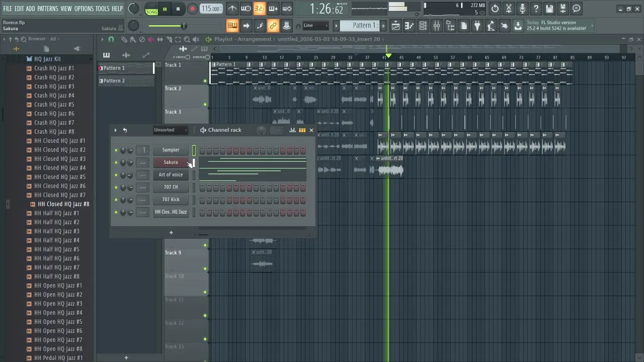Select the 707 CH channel button
The height and width of the screenshot is (362, 644).
(171, 187)
